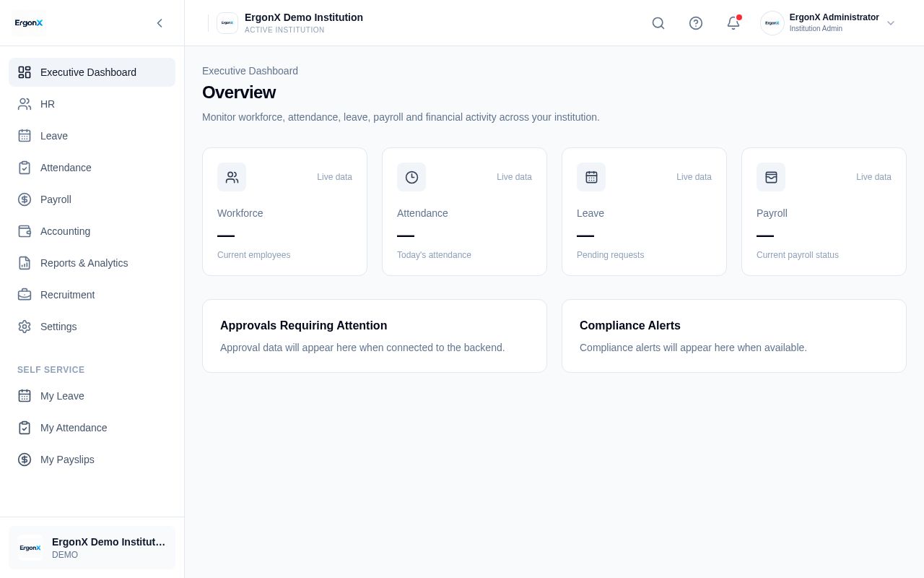Open the Accounting module
Screen dimensions: 924x578
[x=92, y=231]
